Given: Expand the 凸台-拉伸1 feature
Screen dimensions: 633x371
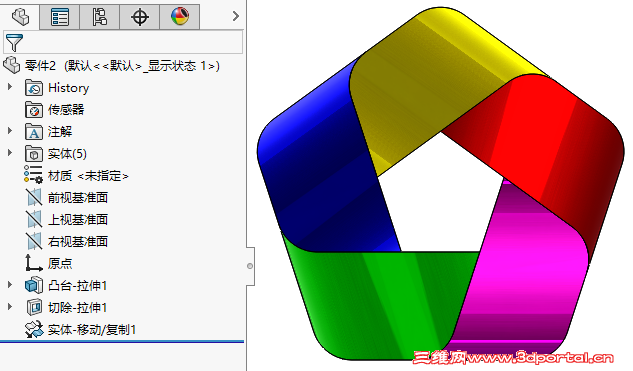Looking at the screenshot, I should (10, 284).
